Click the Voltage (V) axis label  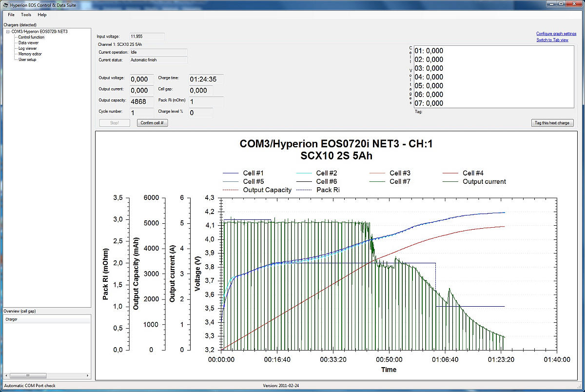point(198,274)
